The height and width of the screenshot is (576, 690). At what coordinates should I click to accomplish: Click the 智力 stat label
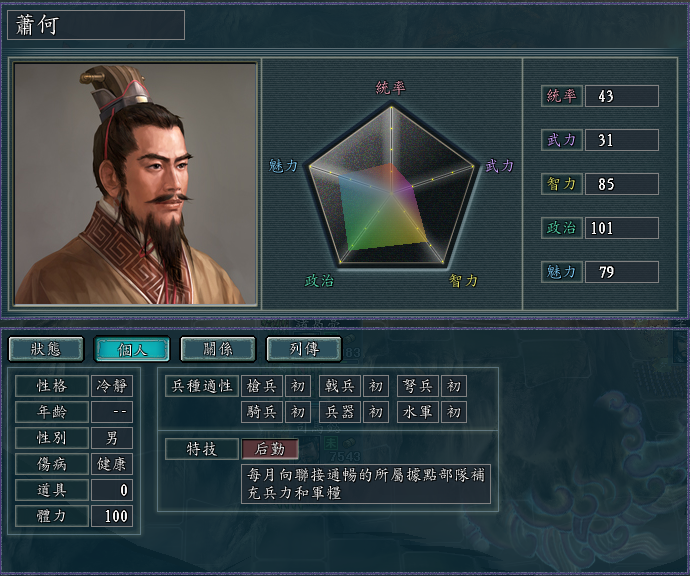[x=562, y=184]
